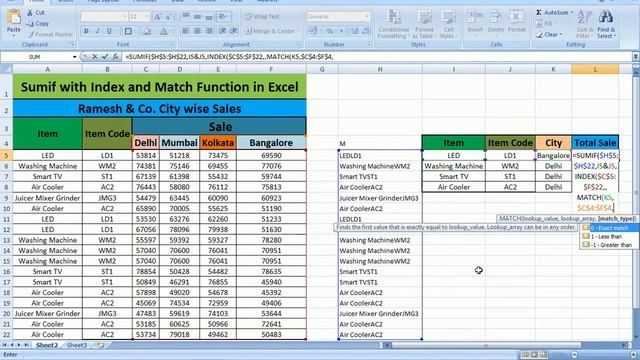Click Delete cells button
The width and height of the screenshot is (640, 360).
coord(496,22)
